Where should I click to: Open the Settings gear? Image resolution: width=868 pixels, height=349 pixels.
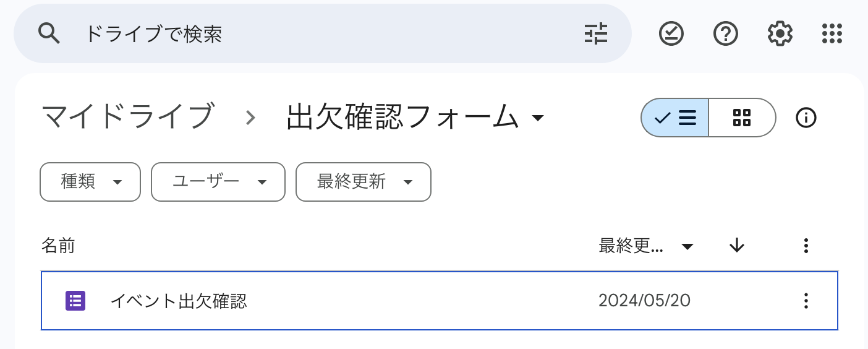point(780,33)
